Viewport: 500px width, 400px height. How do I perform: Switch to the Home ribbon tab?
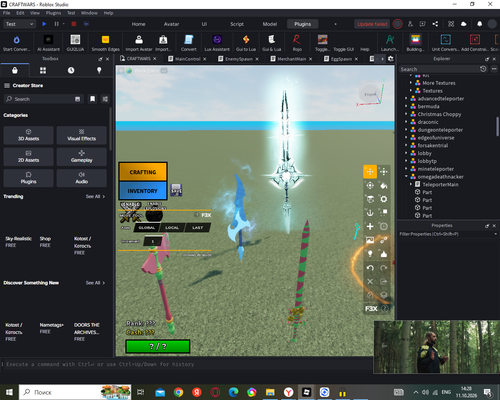(x=138, y=24)
